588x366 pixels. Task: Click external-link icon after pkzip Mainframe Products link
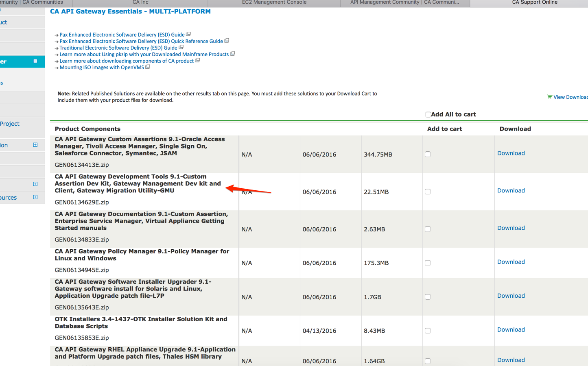click(x=232, y=54)
